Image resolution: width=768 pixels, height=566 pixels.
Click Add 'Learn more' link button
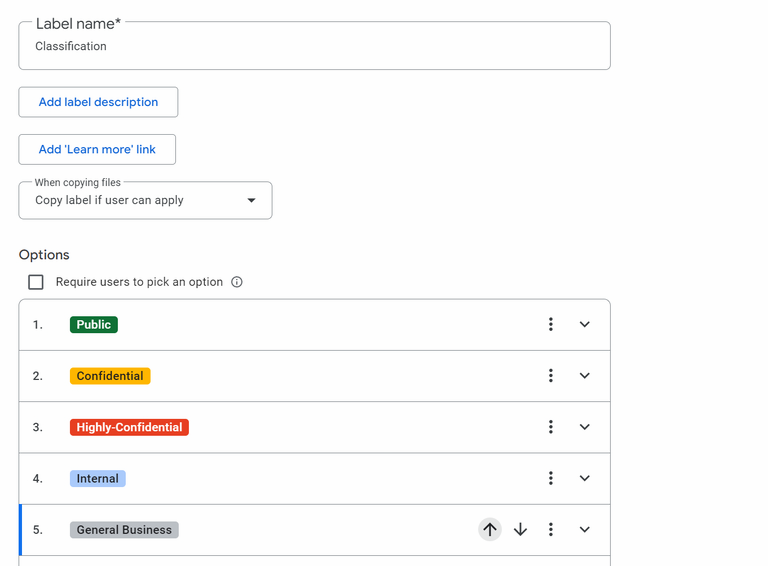pos(97,150)
